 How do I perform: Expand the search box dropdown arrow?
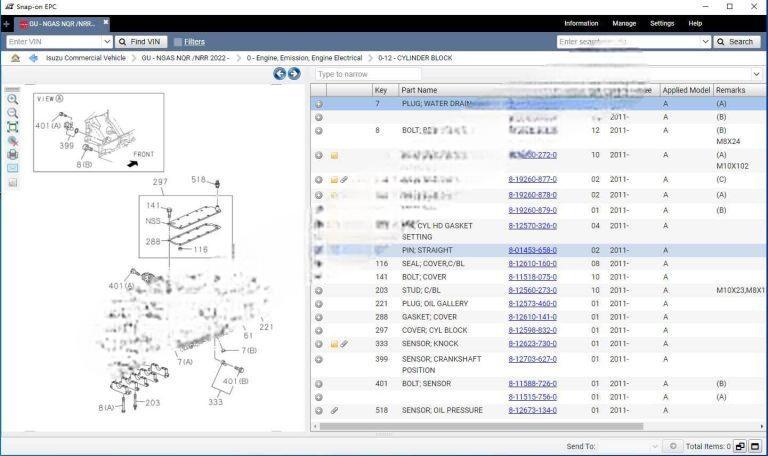tap(704, 42)
